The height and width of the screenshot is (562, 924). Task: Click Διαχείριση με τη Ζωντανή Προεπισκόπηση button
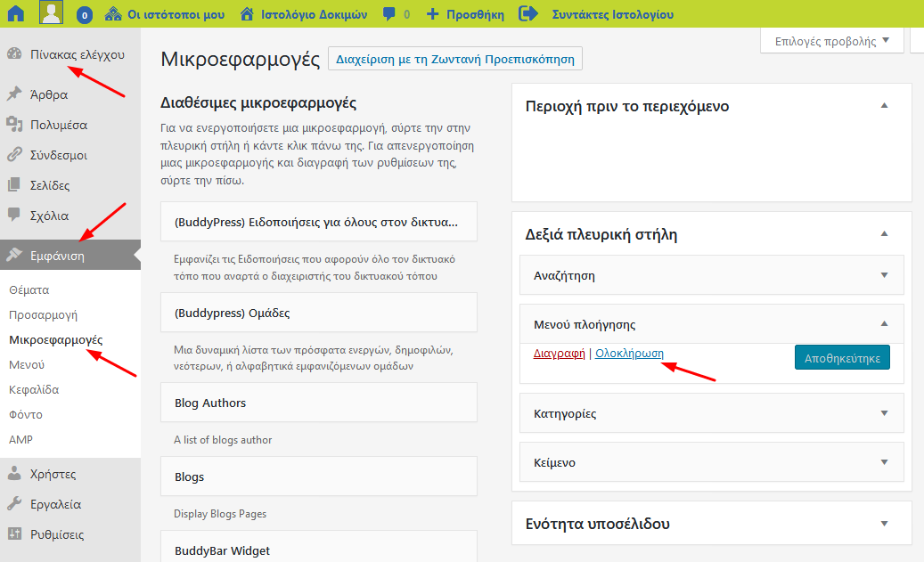click(455, 60)
